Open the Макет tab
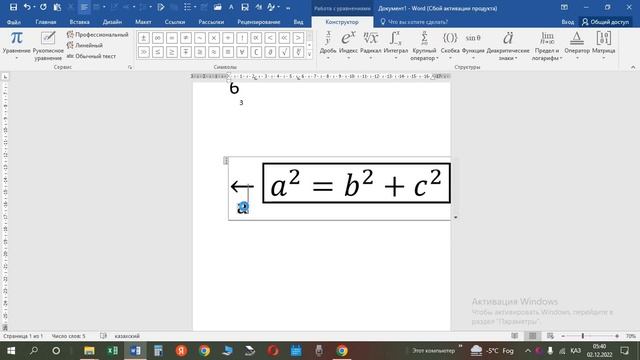Image resolution: width=640 pixels, height=360 pixels. (x=143, y=22)
